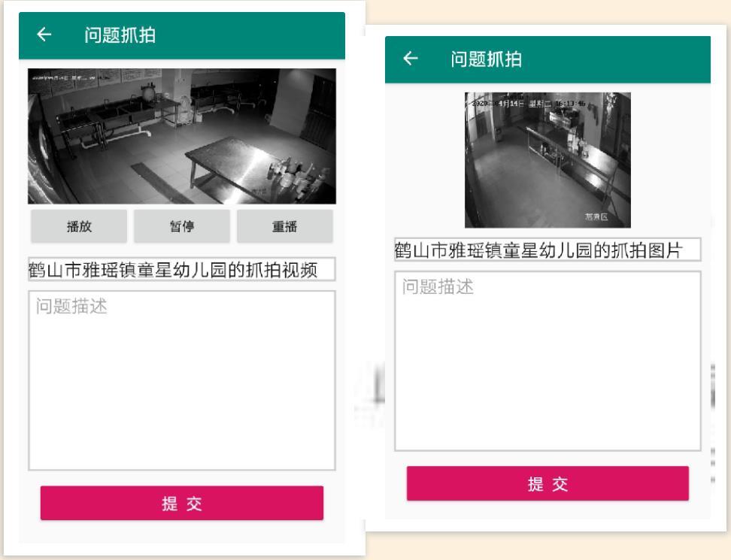Screen dimensions: 731x560
Task: Submit with 提交 on the image screen
Action: [x=547, y=484]
